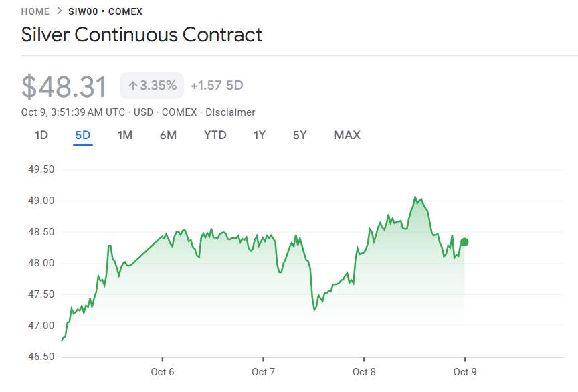Select the 1D time range tab
Viewport: 578px width, 392px height.
(41, 135)
